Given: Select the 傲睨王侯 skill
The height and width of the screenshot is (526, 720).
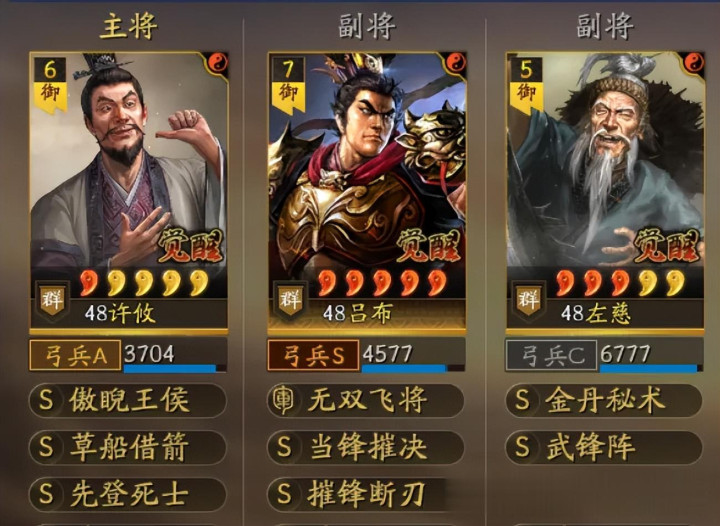Looking at the screenshot, I should tap(128, 400).
